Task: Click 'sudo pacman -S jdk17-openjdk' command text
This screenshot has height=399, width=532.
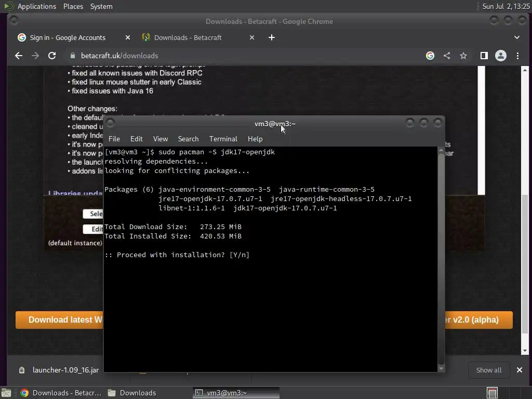Action: 217,152
